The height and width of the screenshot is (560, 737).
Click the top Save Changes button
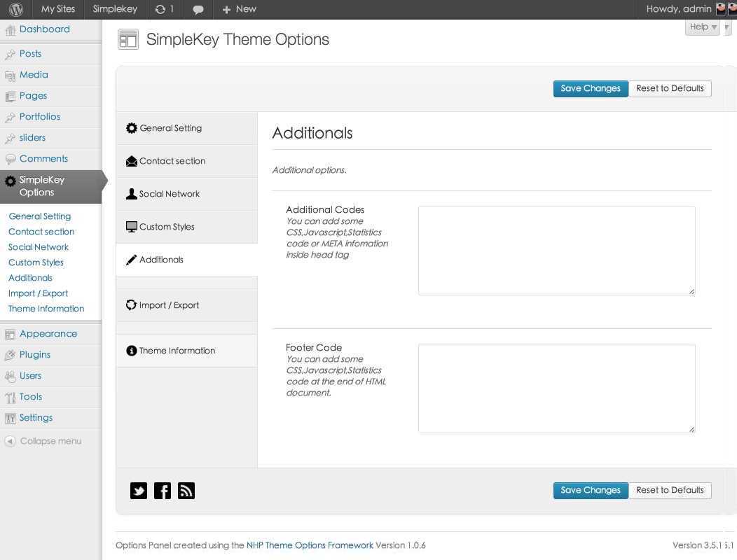[591, 89]
